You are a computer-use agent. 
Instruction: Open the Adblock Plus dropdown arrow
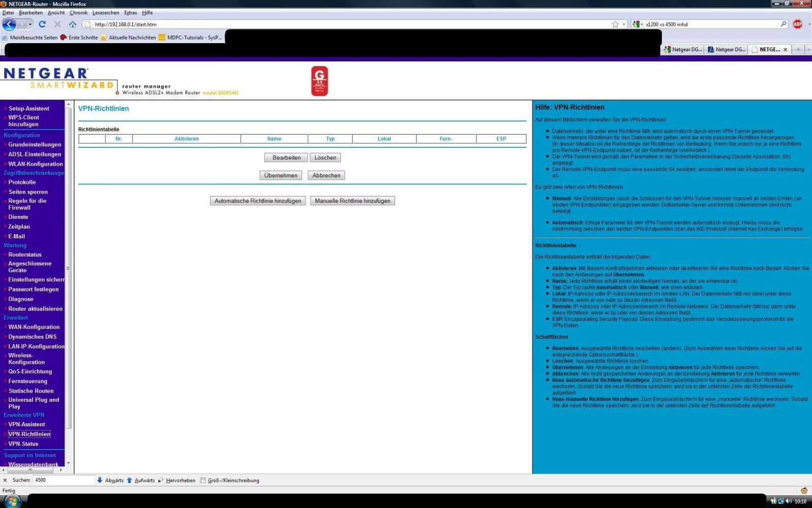tap(808, 24)
